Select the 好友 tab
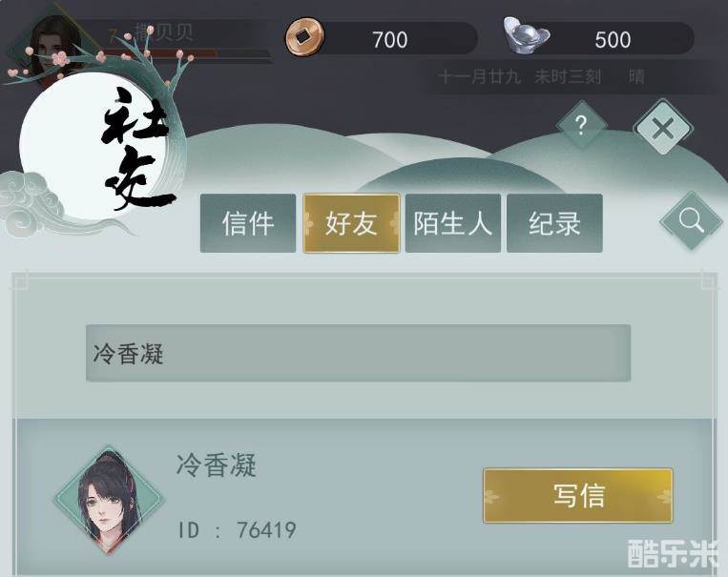Image resolution: width=728 pixels, height=577 pixels. tap(351, 223)
